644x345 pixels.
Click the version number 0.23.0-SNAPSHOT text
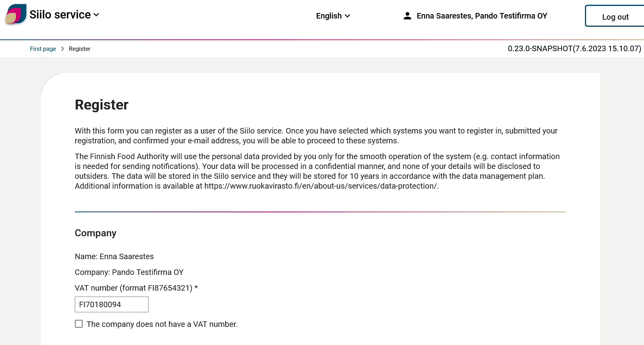pos(574,48)
